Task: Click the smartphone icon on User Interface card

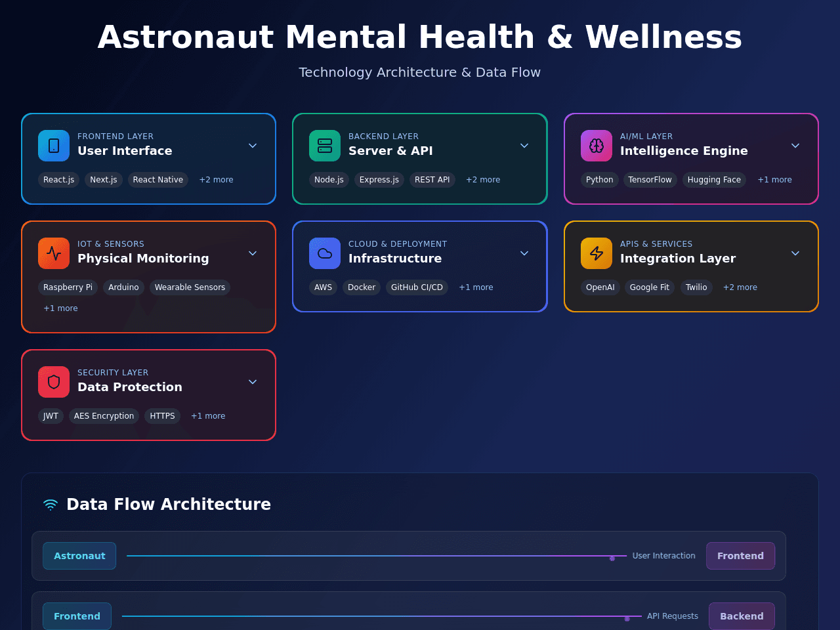Action: pyautogui.click(x=54, y=146)
